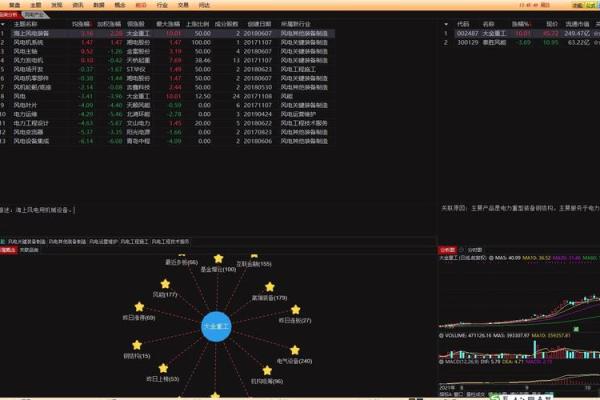Select the 风电运营维护 category tab
600x400 pixels.
[104, 241]
